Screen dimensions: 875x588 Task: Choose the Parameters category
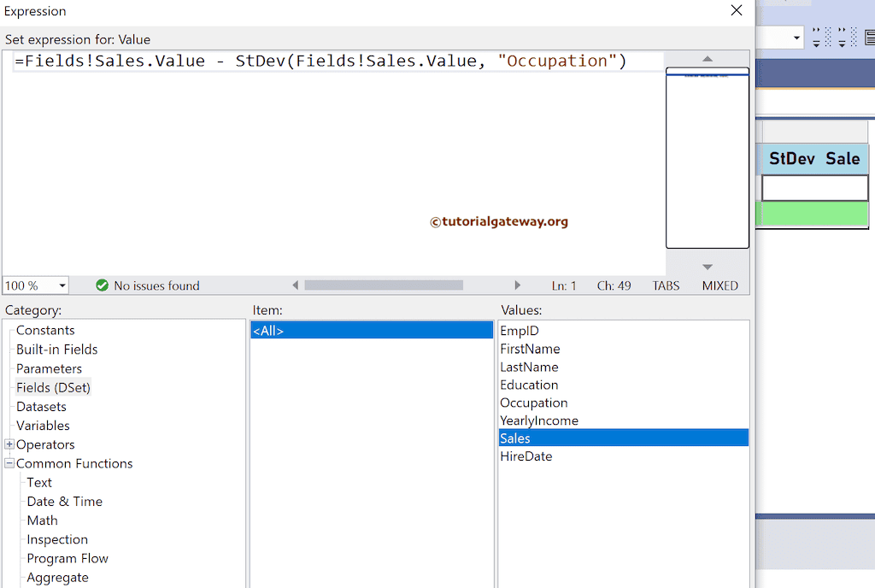pos(49,368)
